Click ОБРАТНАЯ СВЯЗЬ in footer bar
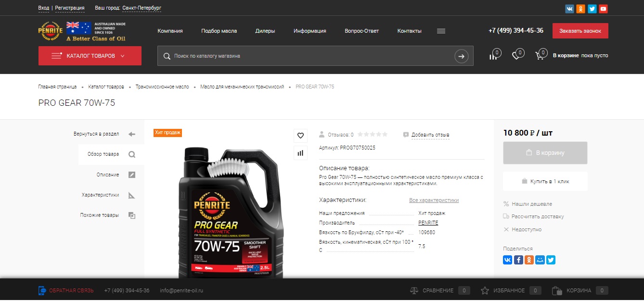The image size is (644, 301). [71, 291]
